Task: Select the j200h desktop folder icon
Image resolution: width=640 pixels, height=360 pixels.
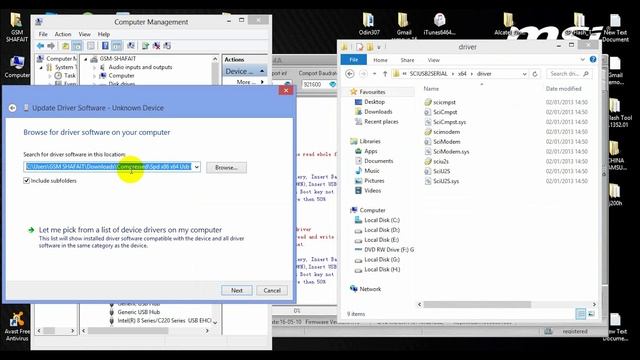Action: pyautogui.click(x=615, y=195)
